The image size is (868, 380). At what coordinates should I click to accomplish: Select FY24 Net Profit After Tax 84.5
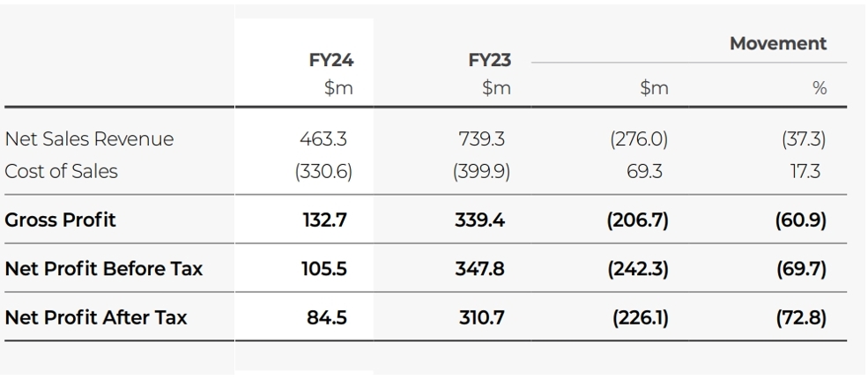(x=327, y=317)
